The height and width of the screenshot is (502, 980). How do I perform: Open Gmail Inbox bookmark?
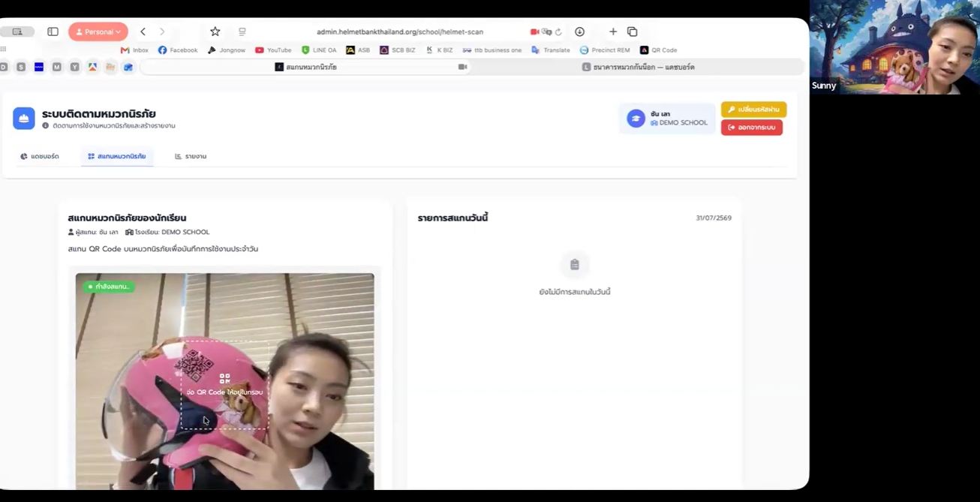pos(134,50)
